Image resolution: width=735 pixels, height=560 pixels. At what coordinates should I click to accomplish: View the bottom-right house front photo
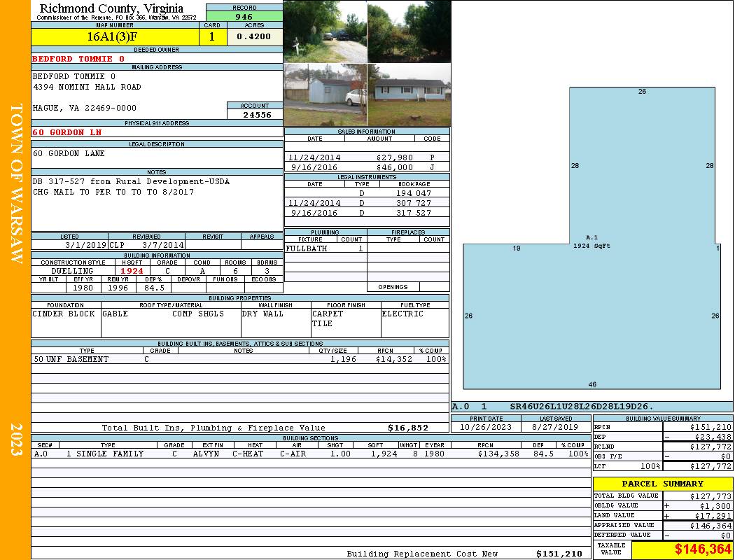(409, 94)
